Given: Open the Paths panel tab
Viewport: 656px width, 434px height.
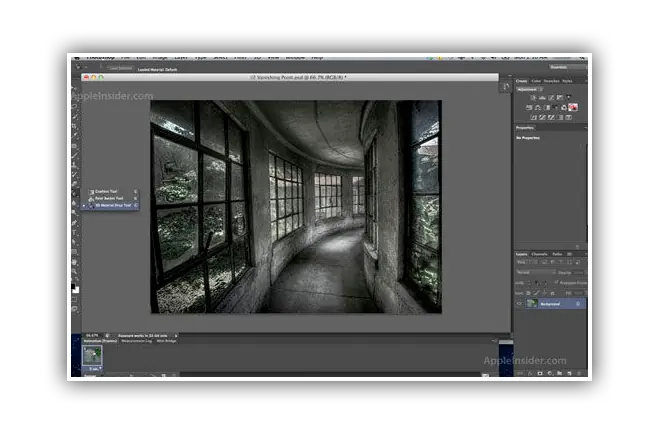Looking at the screenshot, I should pyautogui.click(x=556, y=254).
